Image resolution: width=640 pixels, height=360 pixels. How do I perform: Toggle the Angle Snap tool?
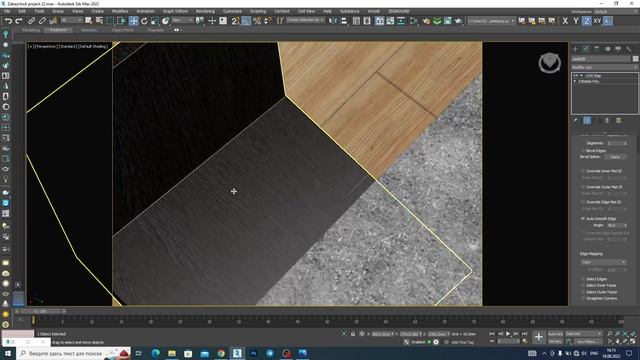coord(246,21)
